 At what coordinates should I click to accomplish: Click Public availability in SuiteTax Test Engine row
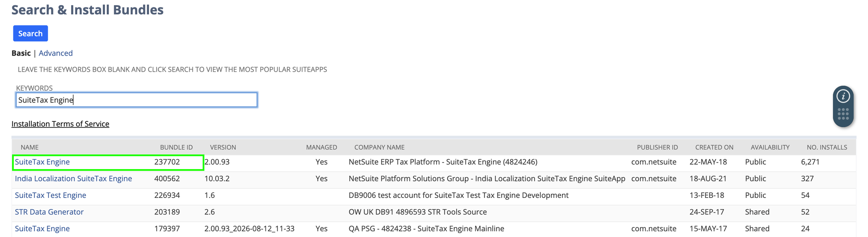[x=756, y=195]
